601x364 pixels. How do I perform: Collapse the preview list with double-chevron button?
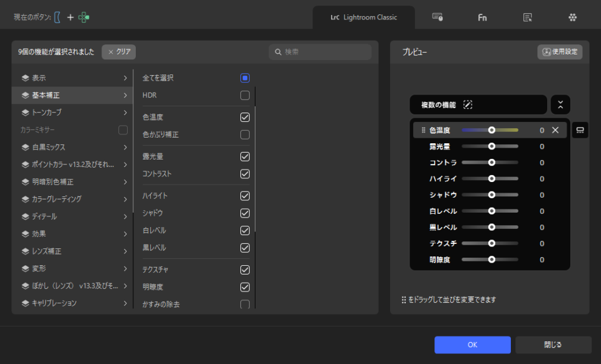560,104
